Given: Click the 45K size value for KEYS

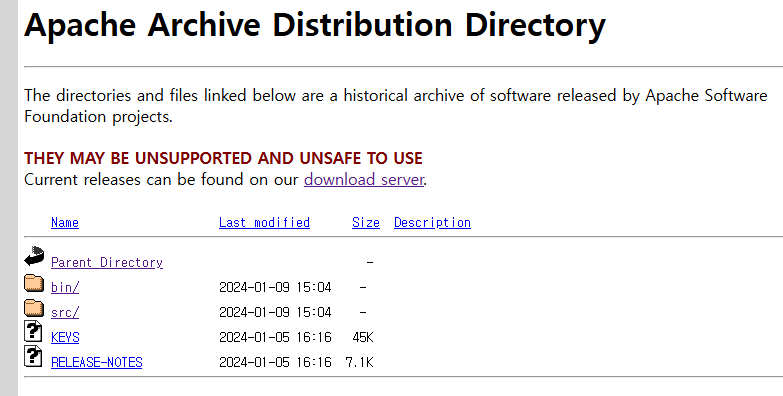Looking at the screenshot, I should point(363,337).
